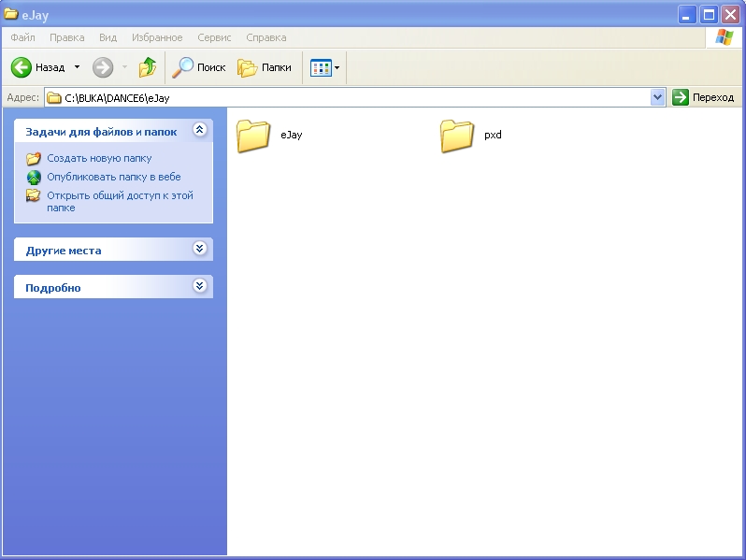Click Опубликовать папку в вебе link
Screen dimensions: 746x560
point(114,177)
